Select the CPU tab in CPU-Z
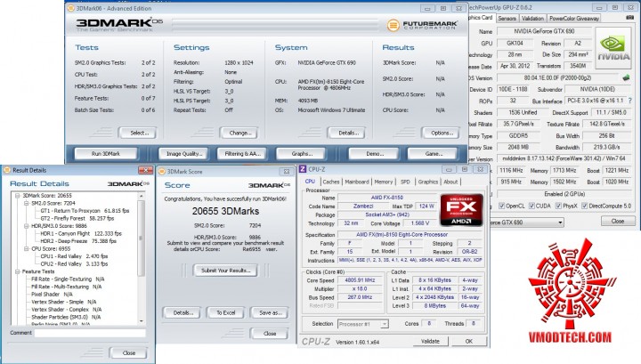This screenshot has height=364, width=641. pyautogui.click(x=311, y=182)
